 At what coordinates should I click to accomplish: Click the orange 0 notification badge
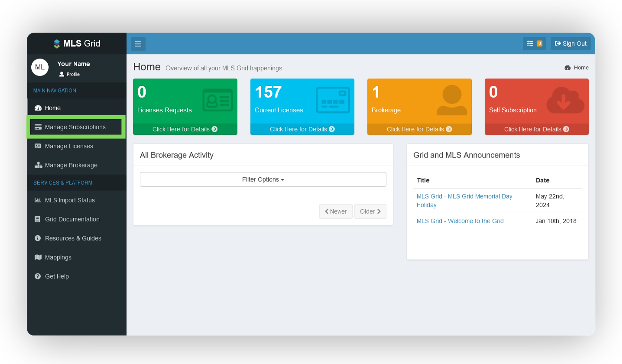pyautogui.click(x=540, y=43)
